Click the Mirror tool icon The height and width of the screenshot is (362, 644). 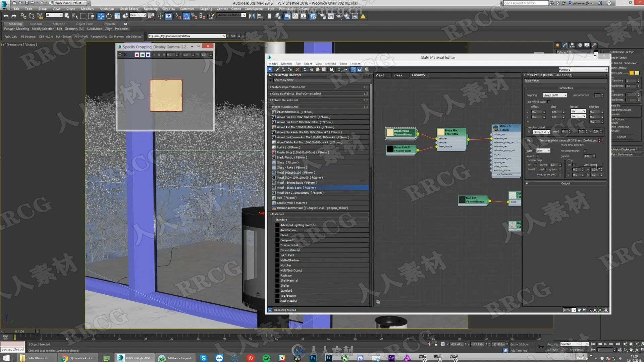[252, 16]
